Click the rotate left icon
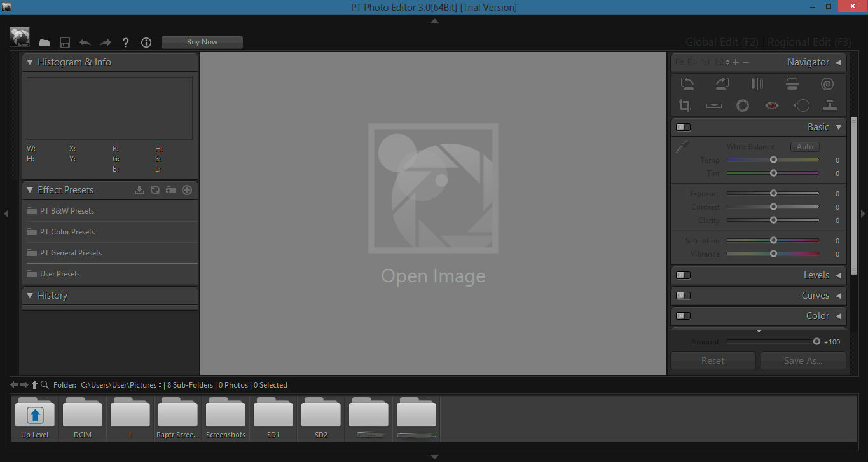868x462 pixels. (687, 83)
